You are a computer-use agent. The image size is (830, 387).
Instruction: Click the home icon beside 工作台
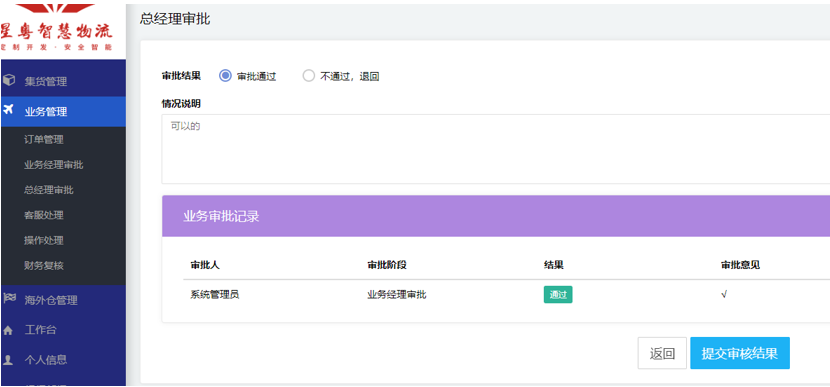(8, 330)
